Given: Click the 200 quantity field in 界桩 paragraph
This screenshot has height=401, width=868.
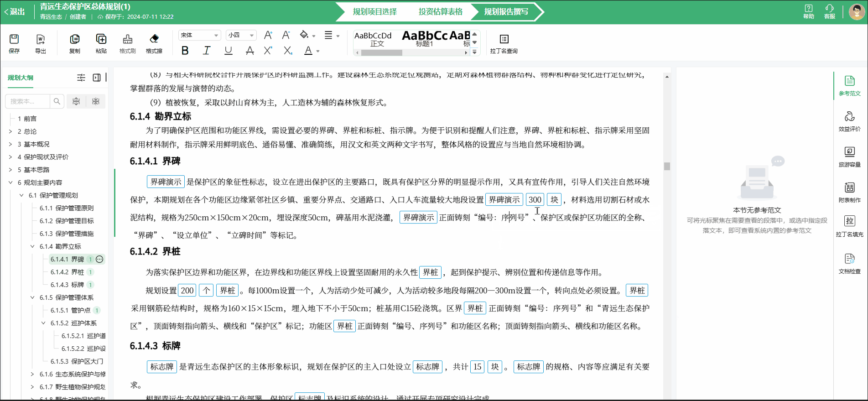Looking at the screenshot, I should click(x=187, y=291).
